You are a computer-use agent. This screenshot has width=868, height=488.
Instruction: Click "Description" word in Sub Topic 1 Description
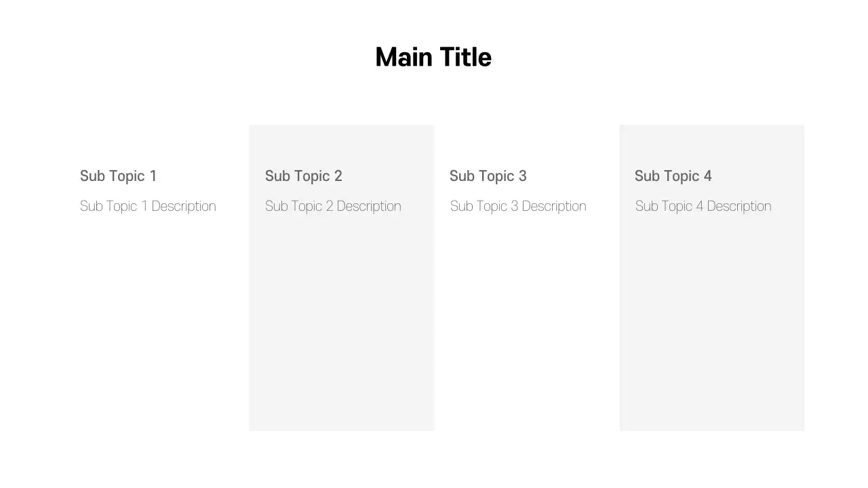point(184,206)
